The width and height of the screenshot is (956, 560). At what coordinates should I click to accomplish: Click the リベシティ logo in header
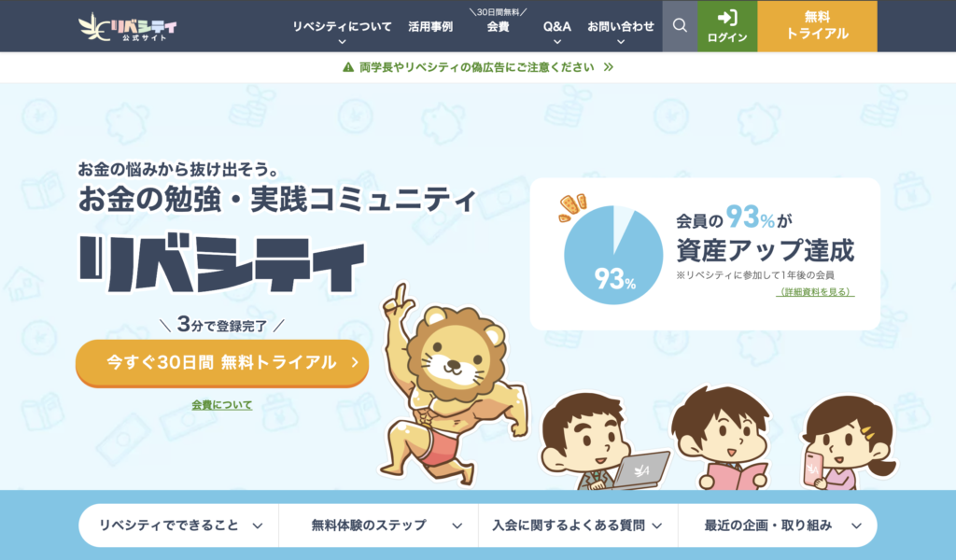point(127,27)
